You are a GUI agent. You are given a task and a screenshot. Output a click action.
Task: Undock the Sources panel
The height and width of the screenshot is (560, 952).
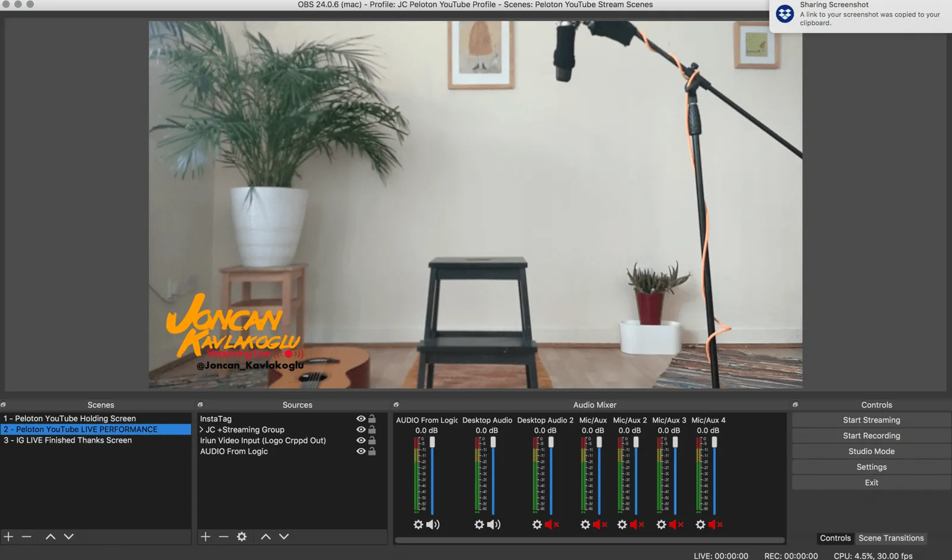200,404
